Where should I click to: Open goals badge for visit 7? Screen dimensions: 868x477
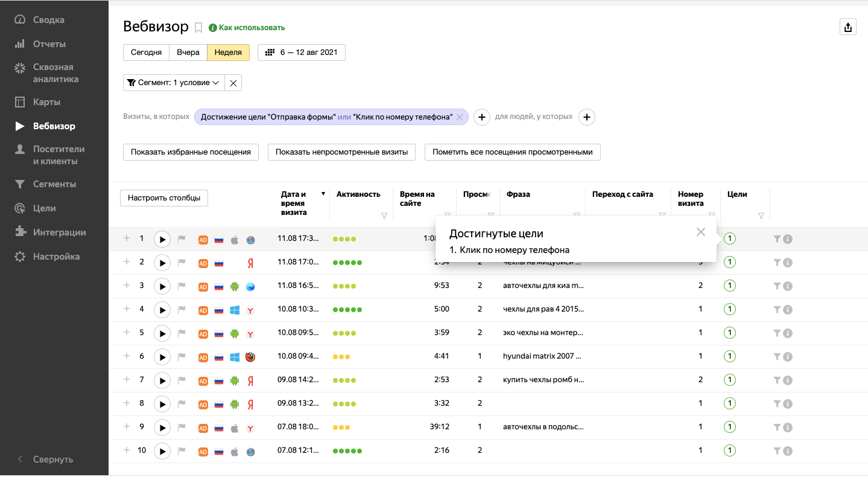pyautogui.click(x=730, y=380)
